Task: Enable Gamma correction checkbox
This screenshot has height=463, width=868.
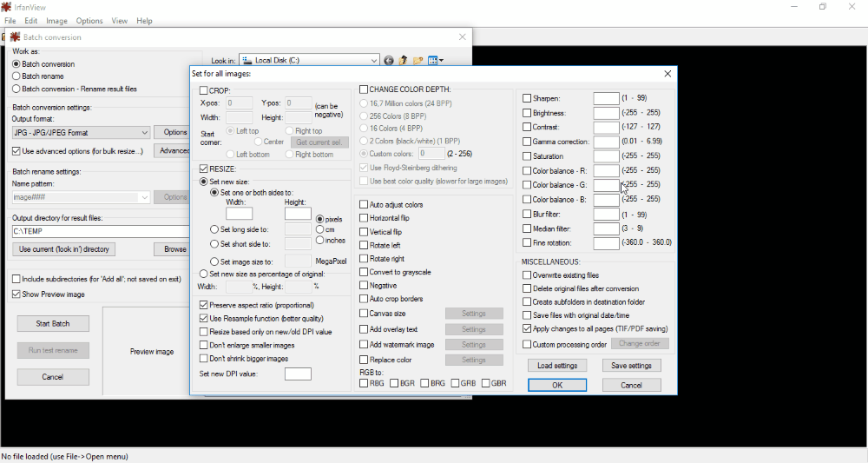Action: pos(527,142)
